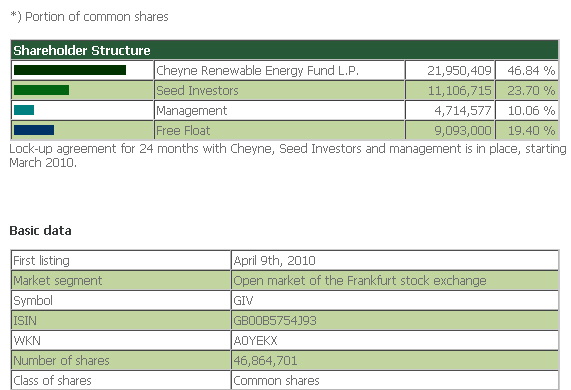Click the teal Management bar
Image resolution: width=571 pixels, height=390 pixels.
24,110
